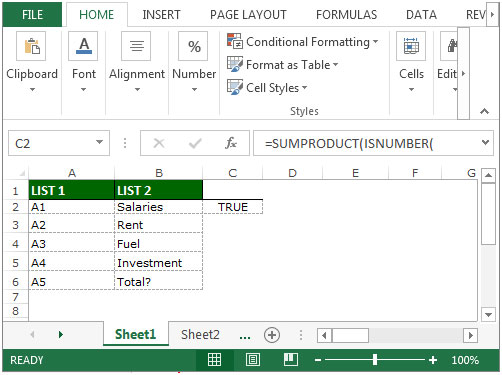Select column B header
The width and height of the screenshot is (502, 375).
[159, 173]
